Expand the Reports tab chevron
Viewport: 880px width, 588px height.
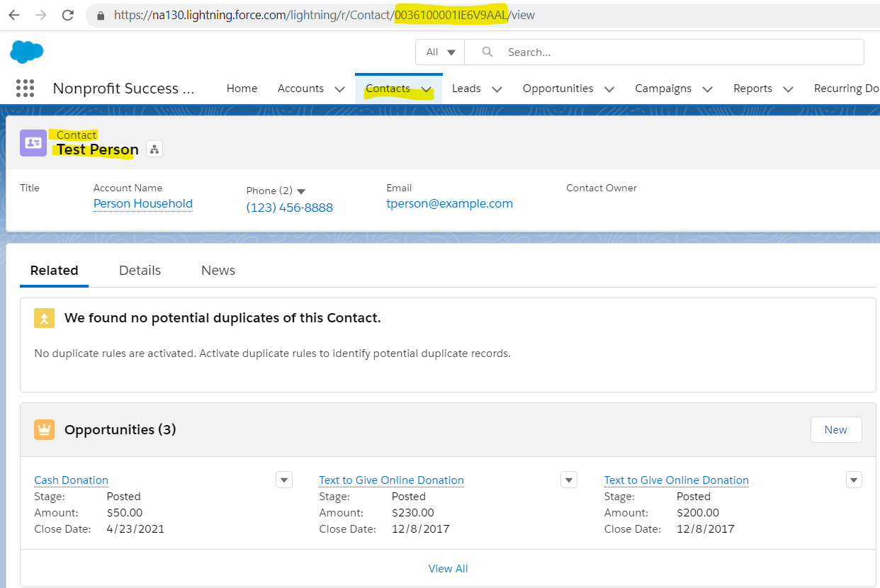click(788, 89)
